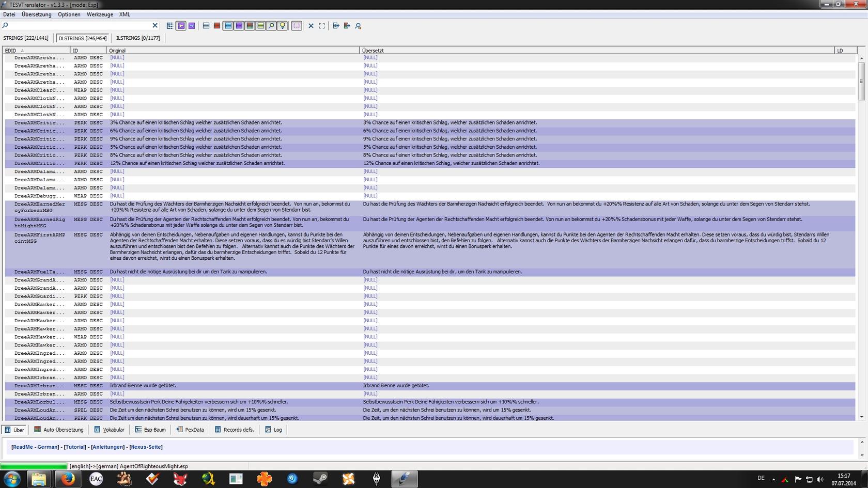Toggle the yellow rows filter button
This screenshot has width=868, height=488.
[x=260, y=26]
